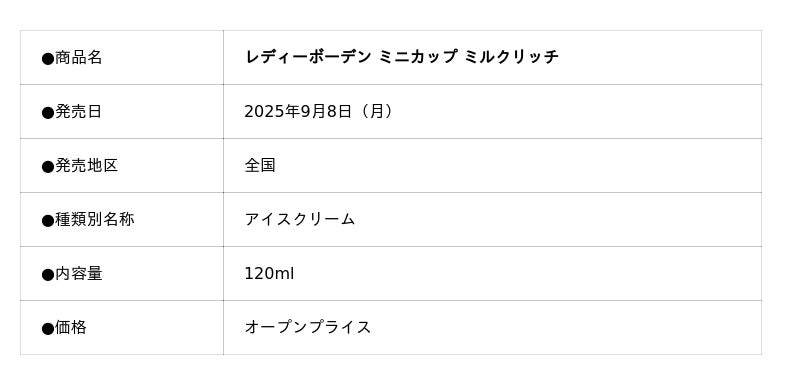The height and width of the screenshot is (385, 800).
Task: Select the 120ml volume value
Action: (x=269, y=274)
